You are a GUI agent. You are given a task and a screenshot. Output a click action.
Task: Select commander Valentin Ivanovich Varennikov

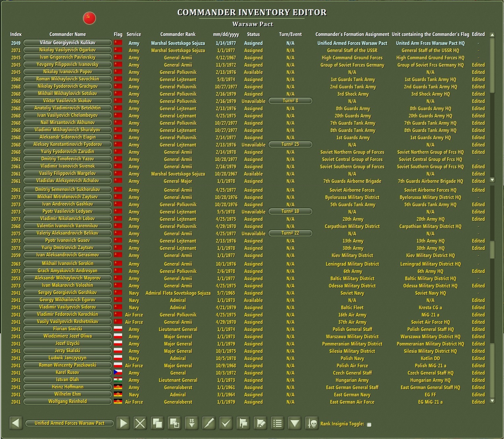[x=68, y=226]
